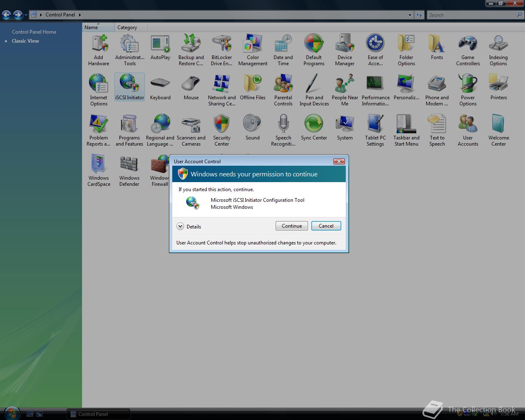Open Performance Information icon
This screenshot has width=525, height=420.
(376, 90)
